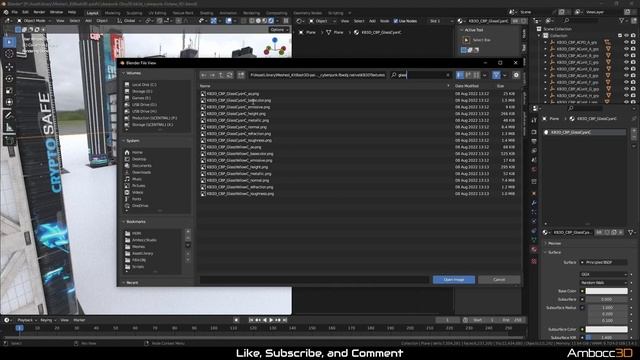Screen dimensions: 640x360
Task: Hide KB3D_CBP_ACunit_C_grp with eye icon
Action: pos(626,62)
